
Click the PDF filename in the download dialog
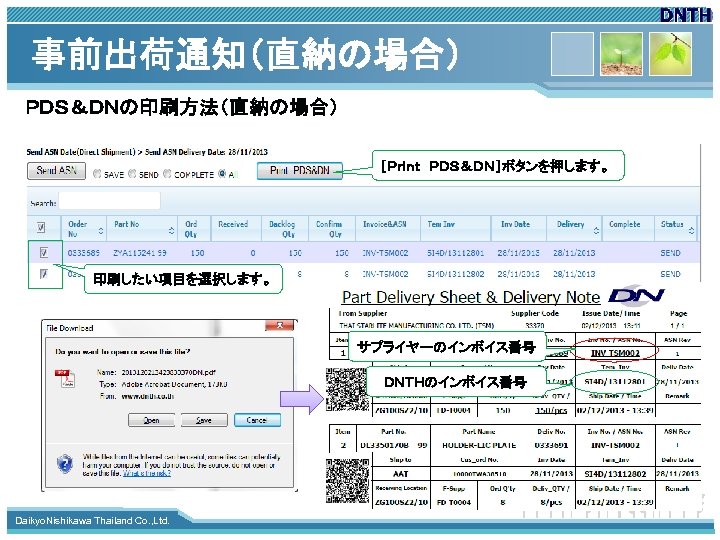169,372
